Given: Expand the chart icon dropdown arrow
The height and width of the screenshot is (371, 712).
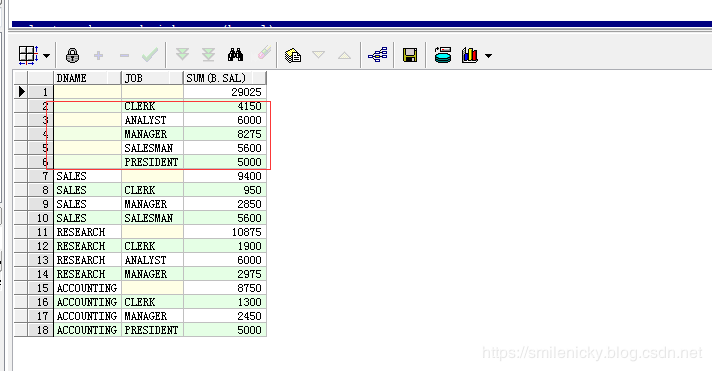Looking at the screenshot, I should 488,56.
